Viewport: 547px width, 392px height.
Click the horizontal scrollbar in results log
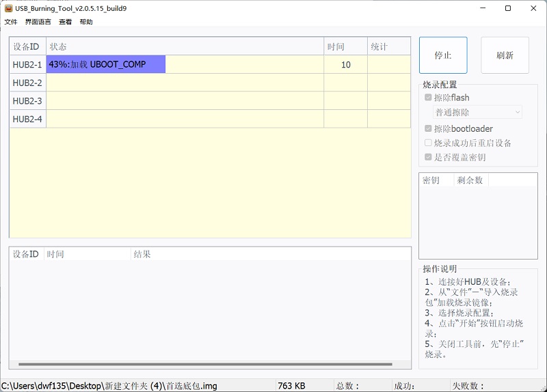[206, 364]
